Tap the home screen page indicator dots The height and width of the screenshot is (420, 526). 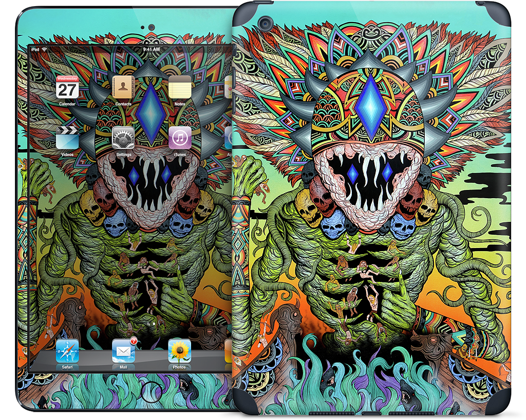[x=152, y=324]
